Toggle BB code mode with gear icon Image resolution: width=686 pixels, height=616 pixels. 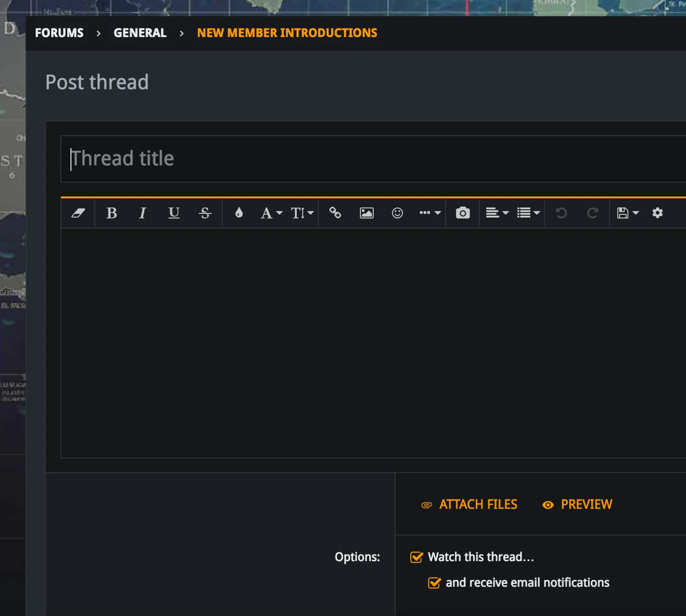(658, 213)
